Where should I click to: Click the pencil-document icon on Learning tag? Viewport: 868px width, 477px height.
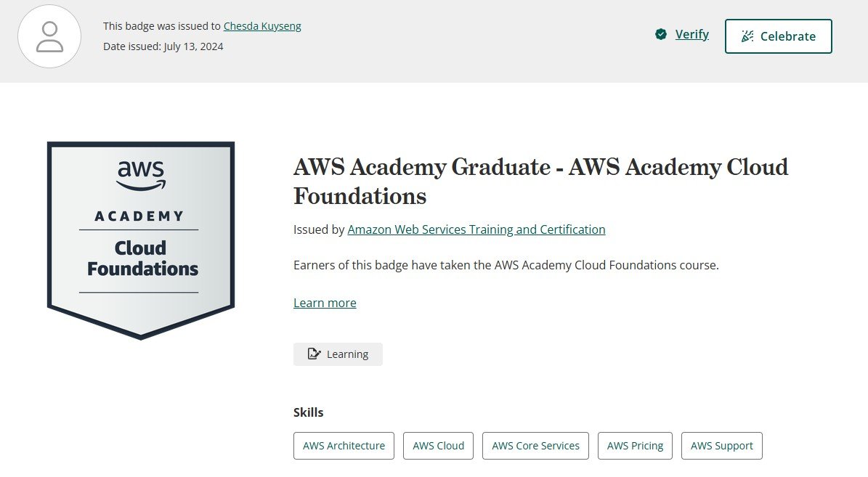click(x=314, y=354)
